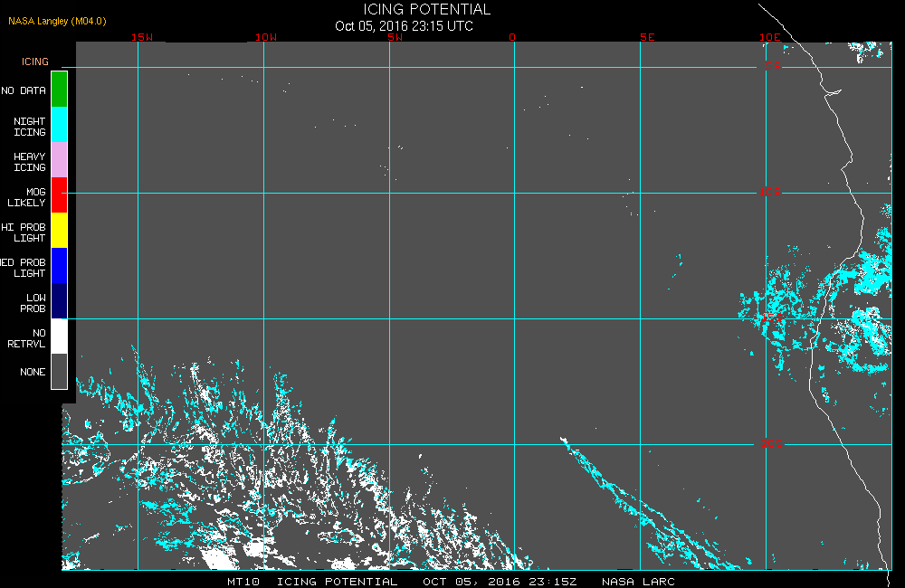Image resolution: width=905 pixels, height=588 pixels.
Task: Click the 10S latitude label
Action: tap(770, 192)
